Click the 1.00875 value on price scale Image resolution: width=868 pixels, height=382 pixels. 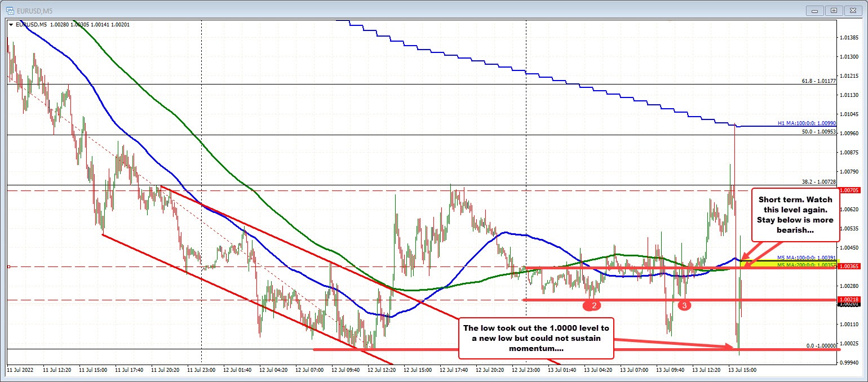849,152
